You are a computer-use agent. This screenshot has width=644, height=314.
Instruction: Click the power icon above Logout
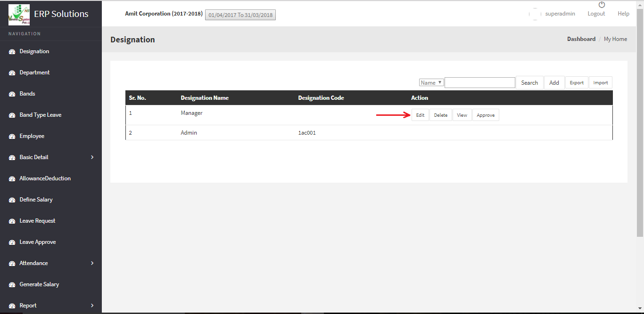[602, 5]
